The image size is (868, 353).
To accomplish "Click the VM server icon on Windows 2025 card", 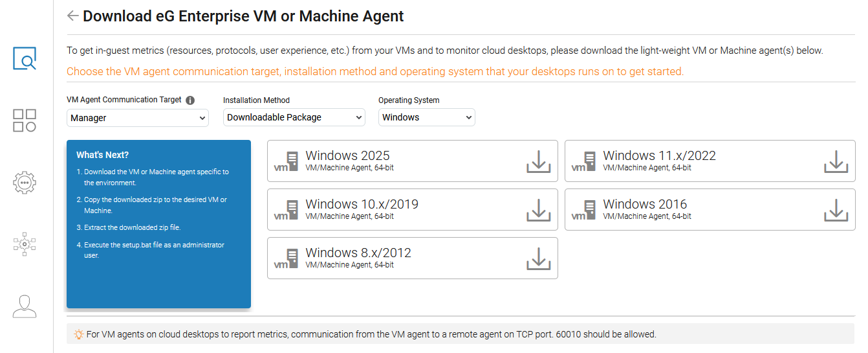I will [x=287, y=161].
